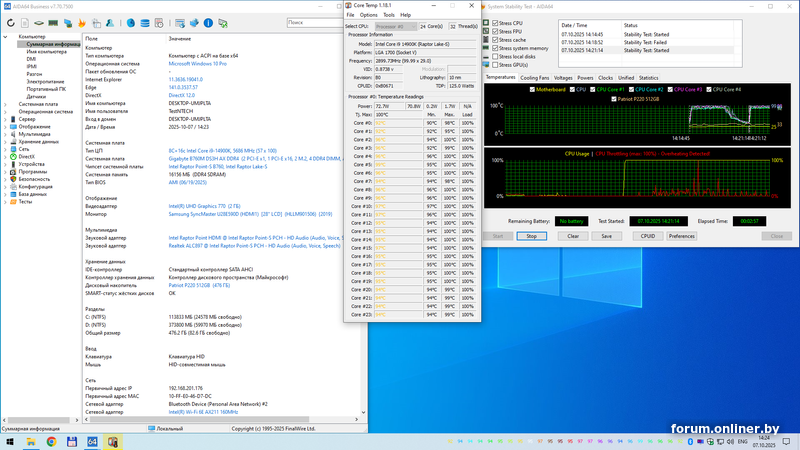Collapse the Компьютер tree node

click(5, 37)
